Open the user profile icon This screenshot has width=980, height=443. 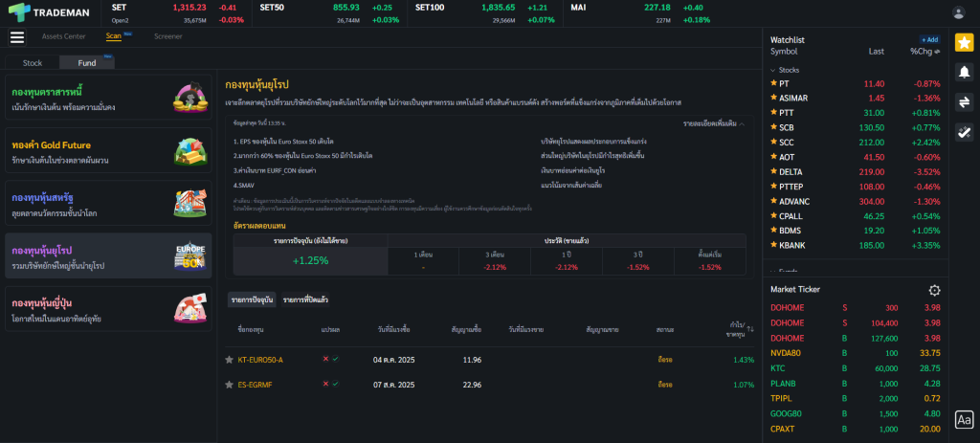coord(958,12)
